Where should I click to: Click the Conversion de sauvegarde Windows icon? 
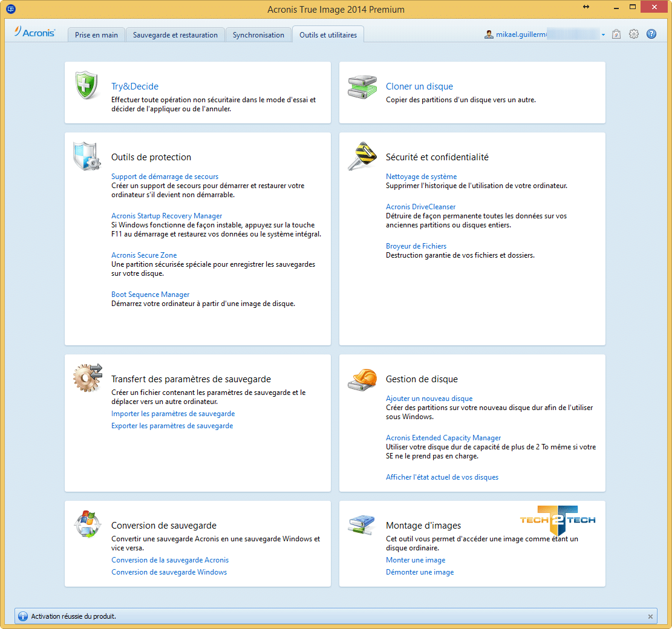(87, 524)
